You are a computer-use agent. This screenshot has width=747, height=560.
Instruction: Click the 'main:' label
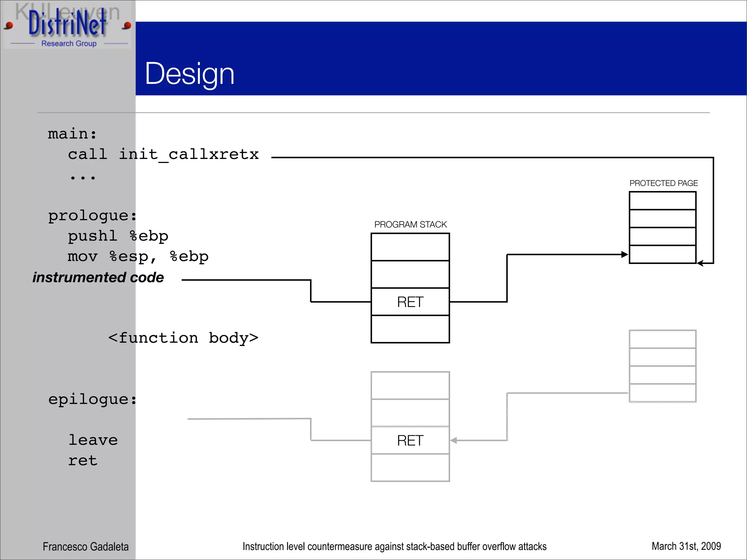point(72,134)
